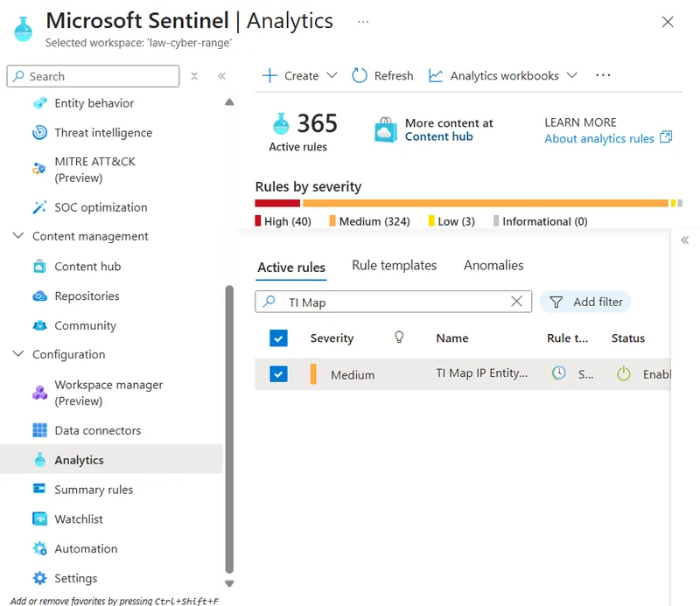The image size is (700, 606).
Task: Click the Refresh button label
Action: pos(394,76)
